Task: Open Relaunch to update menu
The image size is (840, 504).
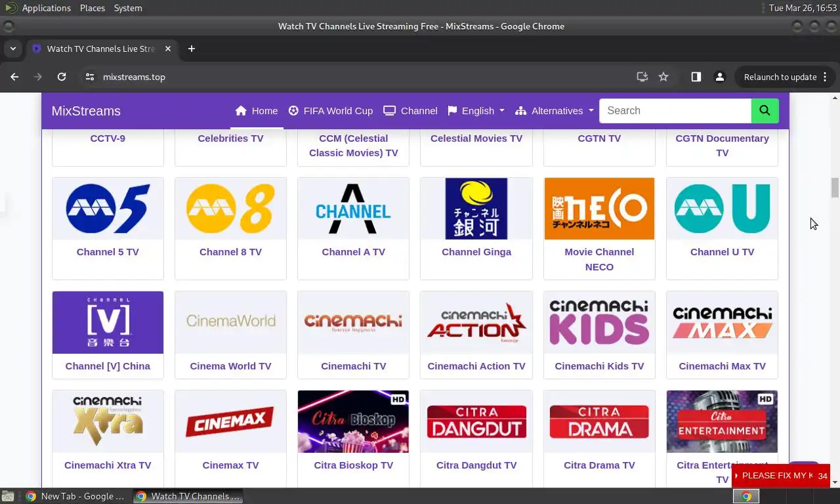Action: coord(786,77)
